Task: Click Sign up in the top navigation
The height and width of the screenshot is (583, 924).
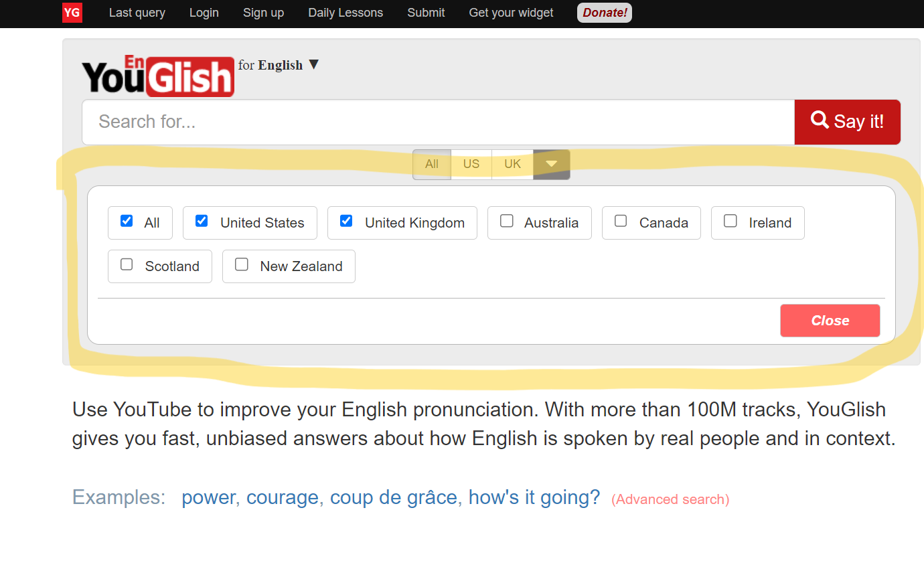Action: click(263, 12)
